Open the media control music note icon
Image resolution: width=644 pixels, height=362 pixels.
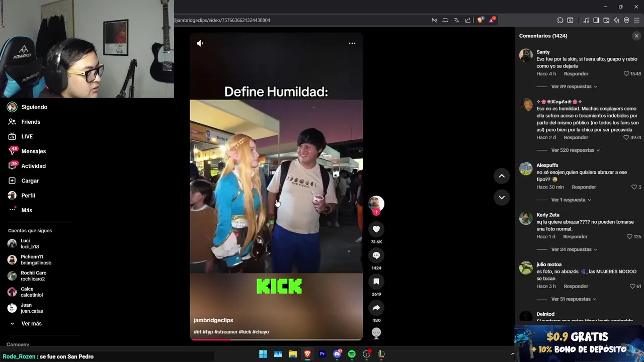tap(586, 20)
